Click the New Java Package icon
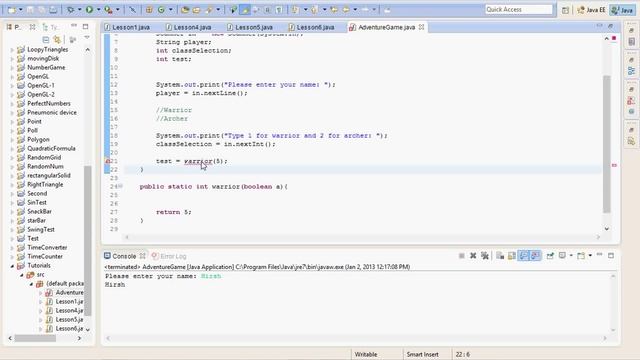 point(149,9)
